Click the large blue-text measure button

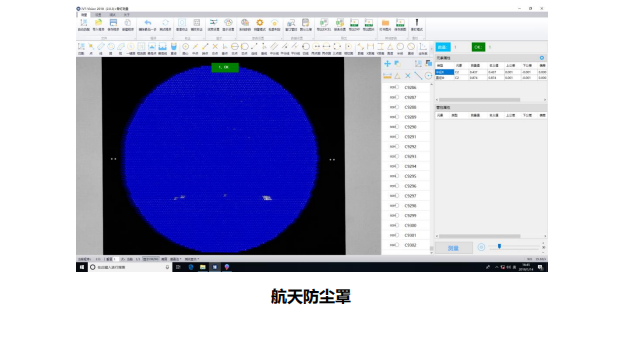coord(454,248)
